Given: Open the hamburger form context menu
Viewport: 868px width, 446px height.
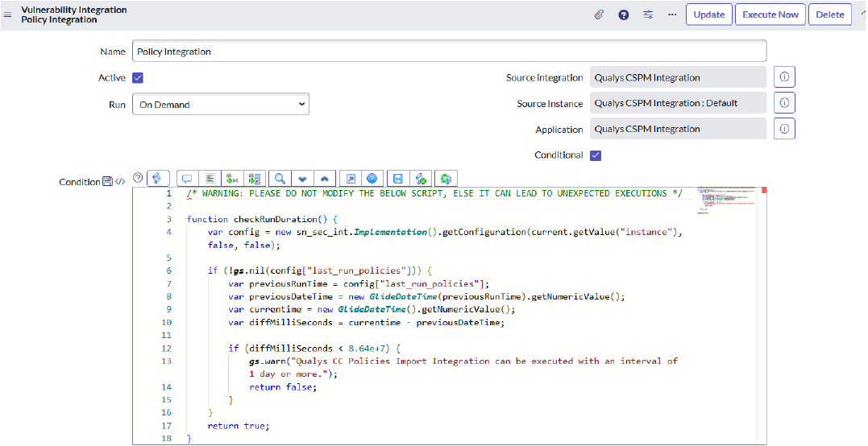Looking at the screenshot, I should click(8, 14).
